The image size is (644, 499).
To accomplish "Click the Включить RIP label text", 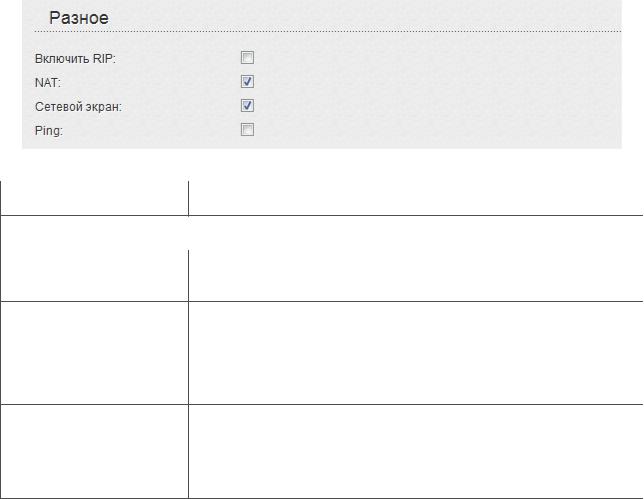I will click(75, 59).
